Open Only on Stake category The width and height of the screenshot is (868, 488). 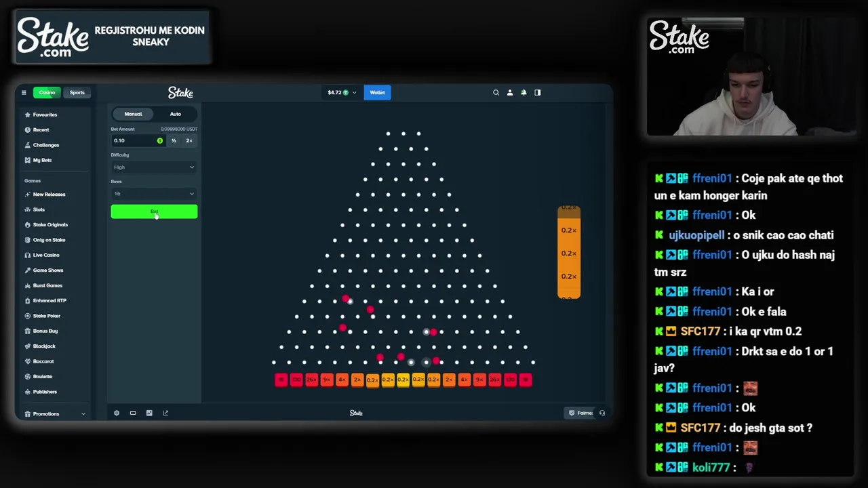[x=49, y=240]
